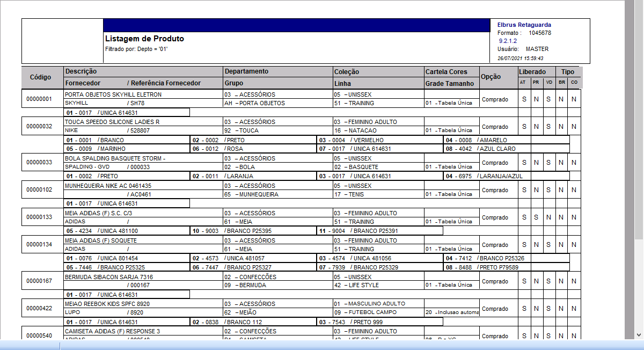Image resolution: width=644 pixels, height=350 pixels.
Task: Click the 'Grade Tamanho' column header
Action: 450,83
